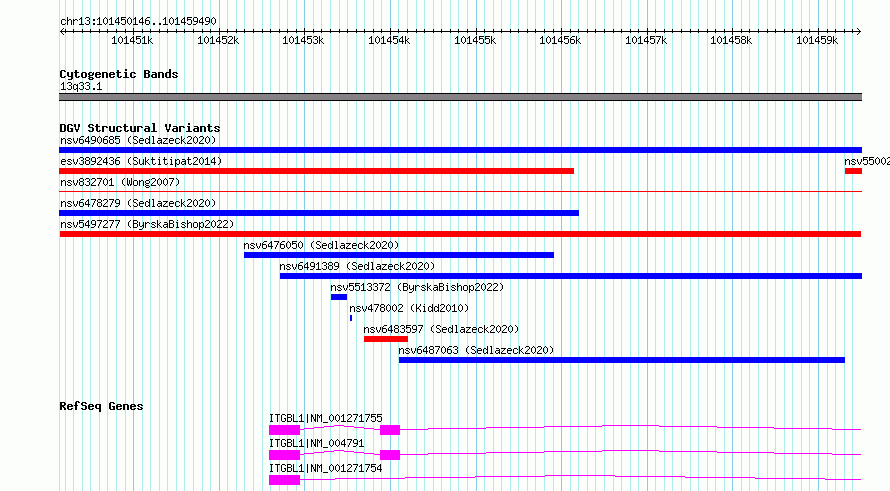This screenshot has width=890, height=491.
Task: Open the DGV Structural Variants track title
Action: point(140,128)
